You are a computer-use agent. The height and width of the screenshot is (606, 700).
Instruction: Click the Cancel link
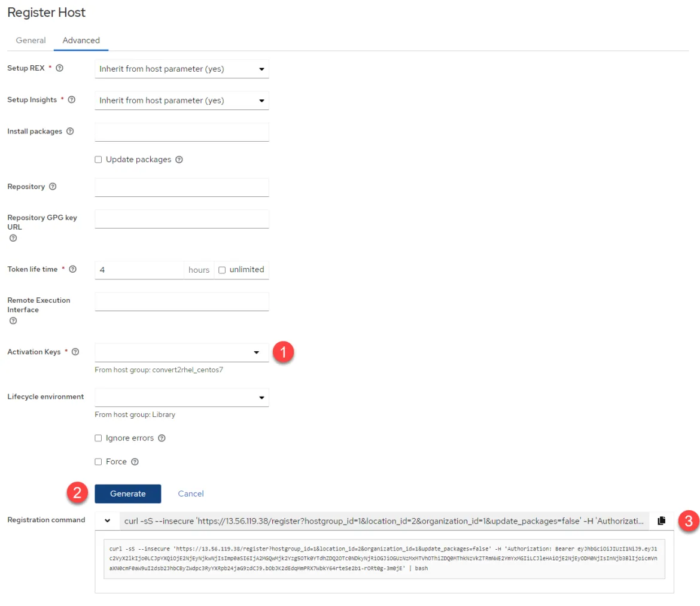coord(191,494)
